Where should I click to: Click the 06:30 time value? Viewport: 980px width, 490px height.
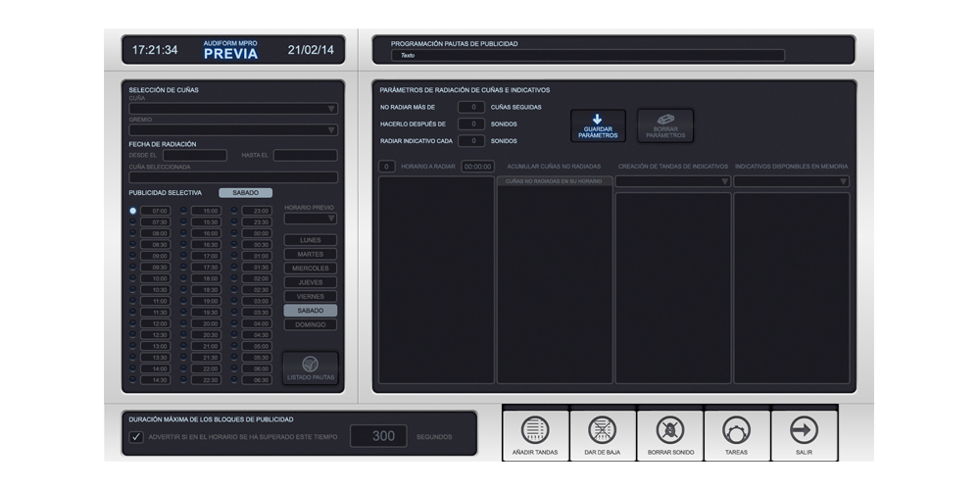[x=257, y=379]
